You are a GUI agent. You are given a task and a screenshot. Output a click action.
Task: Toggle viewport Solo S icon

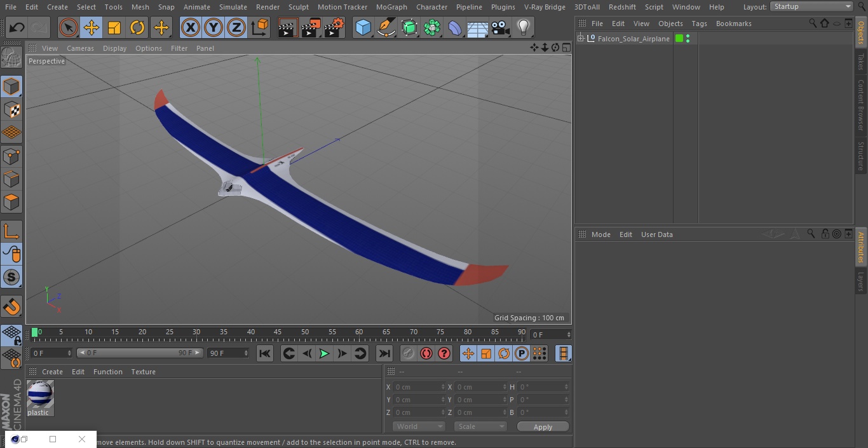click(x=11, y=277)
